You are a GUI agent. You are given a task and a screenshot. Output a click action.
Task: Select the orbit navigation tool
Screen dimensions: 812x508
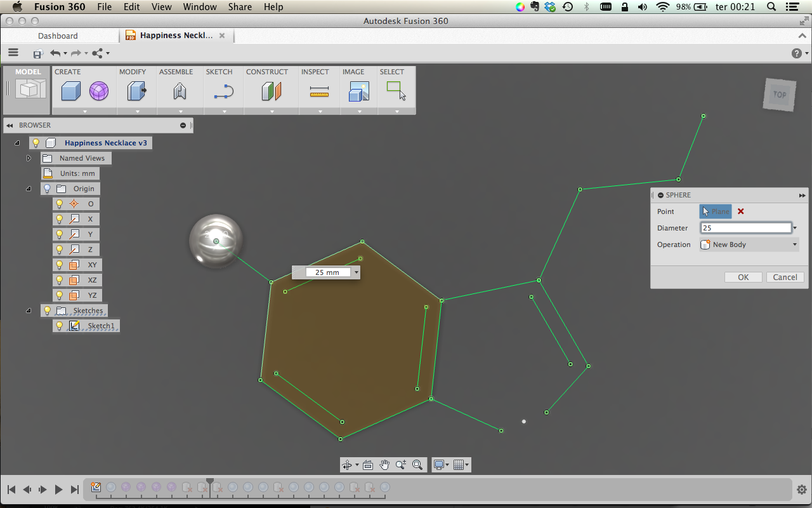pyautogui.click(x=347, y=465)
